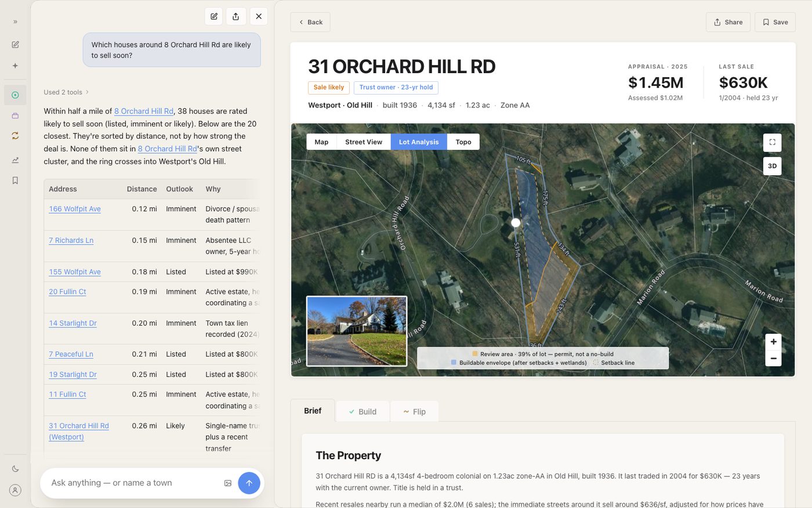Open the Flip tab
Viewport: 812px width, 508px height.
(415, 412)
